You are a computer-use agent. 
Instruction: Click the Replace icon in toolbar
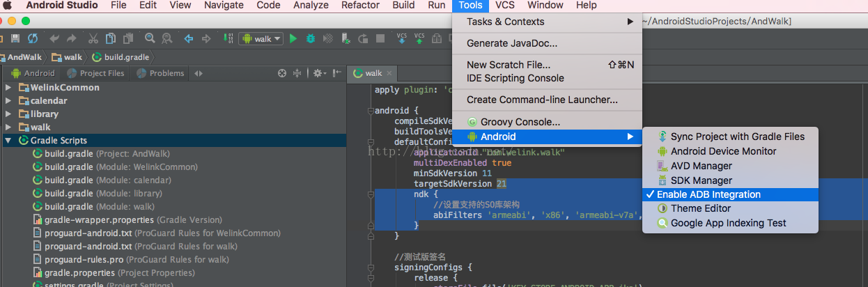pos(167,39)
